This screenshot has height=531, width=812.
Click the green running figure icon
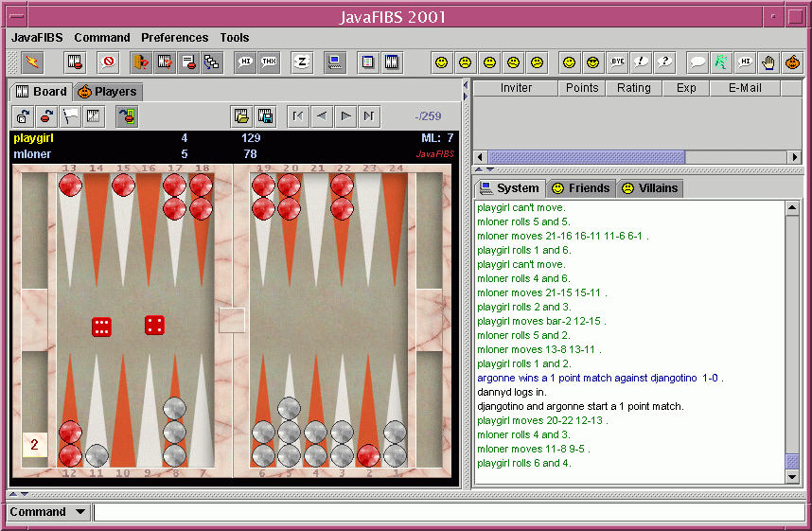pyautogui.click(x=721, y=62)
